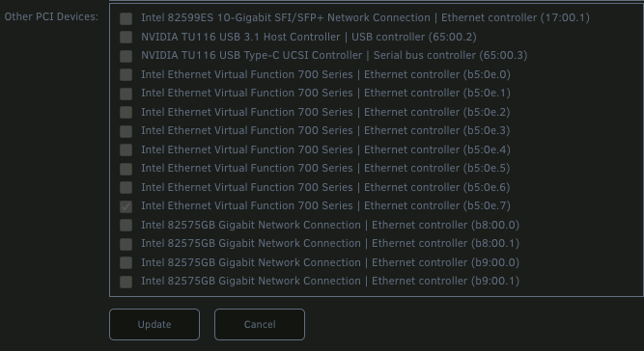Select NVIDIA TU116 USB 3.1 Host Controller checkbox
644x351 pixels.
point(126,37)
